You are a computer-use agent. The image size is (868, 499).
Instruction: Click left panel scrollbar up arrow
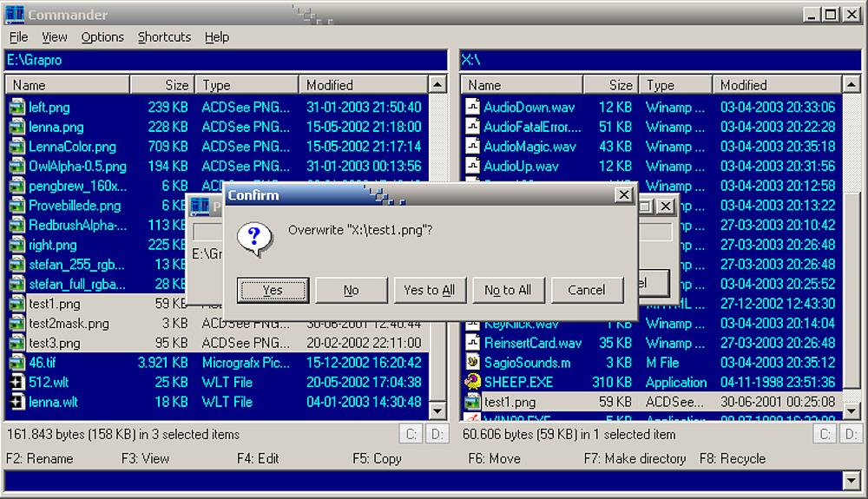point(437,85)
